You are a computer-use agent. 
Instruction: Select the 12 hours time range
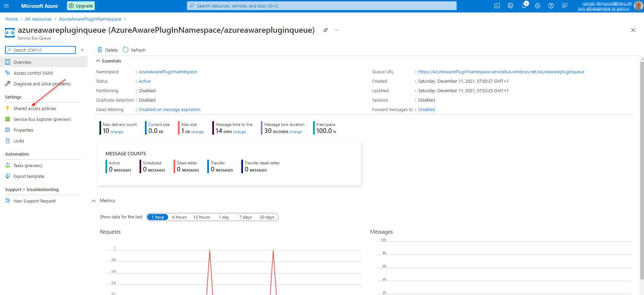pyautogui.click(x=202, y=217)
